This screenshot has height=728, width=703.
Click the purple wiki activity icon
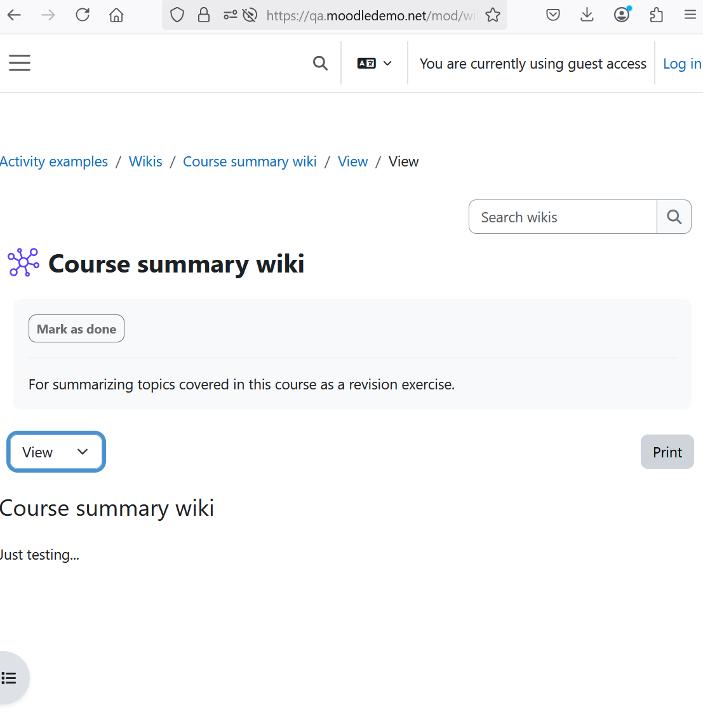tap(23, 263)
